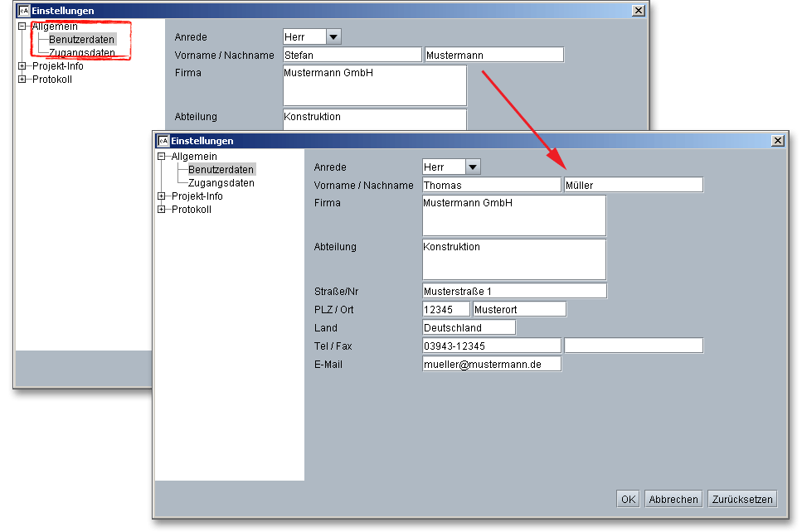Collapse the Allgemein tree node in front dialog
The height and width of the screenshot is (532, 802).
pos(161,157)
